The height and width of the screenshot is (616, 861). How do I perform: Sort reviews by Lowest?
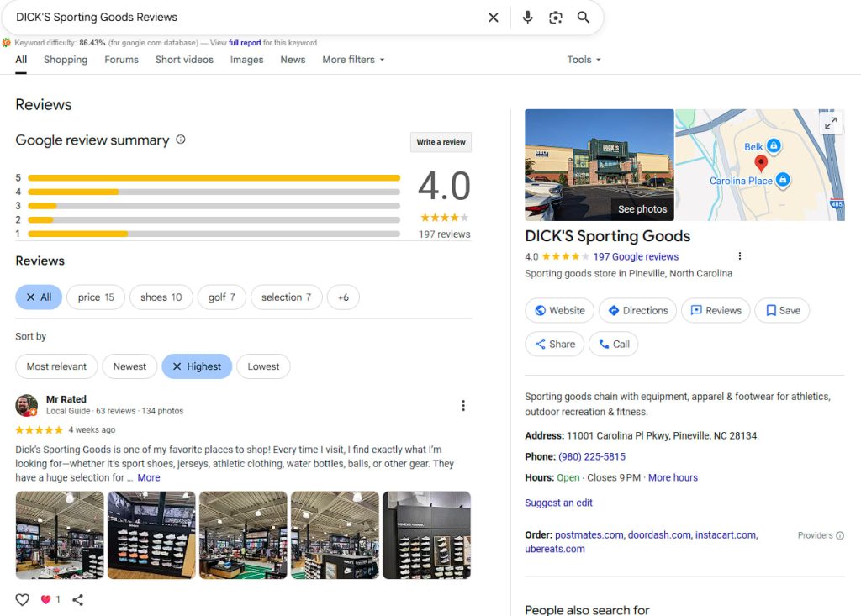tap(263, 366)
